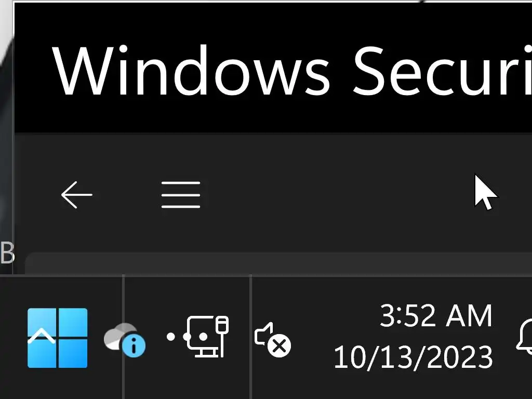Go back using the left arrow
This screenshot has height=399, width=532.
[76, 195]
